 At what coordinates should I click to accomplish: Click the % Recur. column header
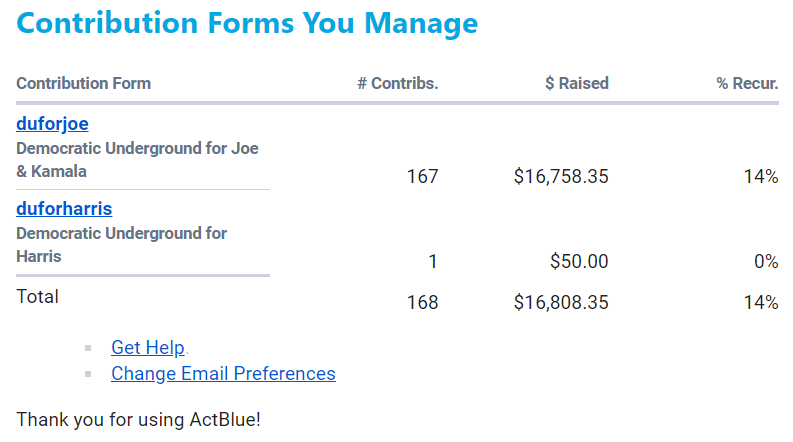[747, 83]
